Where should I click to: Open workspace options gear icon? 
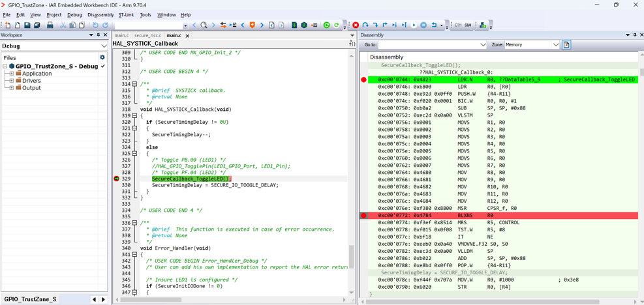pos(102,57)
